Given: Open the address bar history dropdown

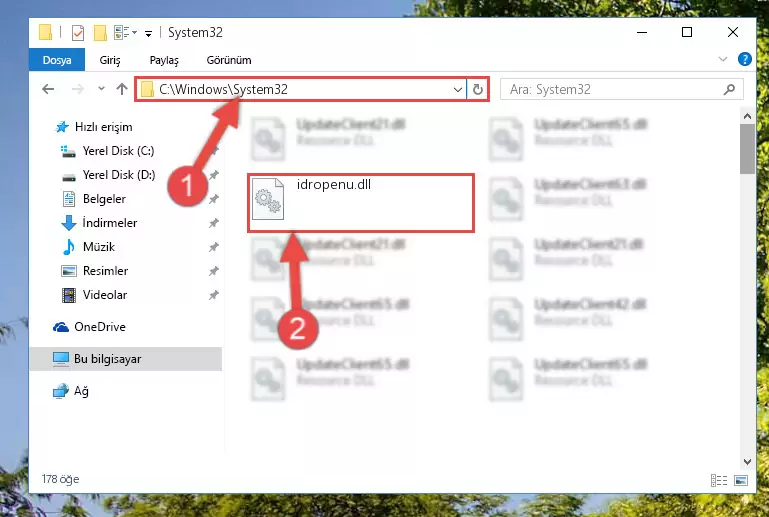Looking at the screenshot, I should point(458,90).
